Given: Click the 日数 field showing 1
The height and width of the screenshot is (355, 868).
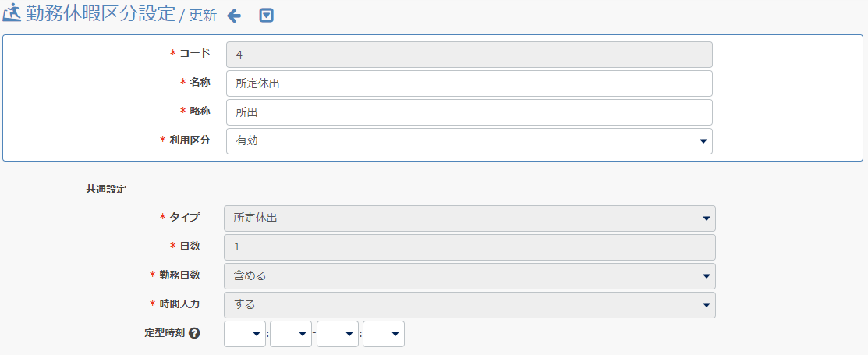Looking at the screenshot, I should tap(469, 247).
